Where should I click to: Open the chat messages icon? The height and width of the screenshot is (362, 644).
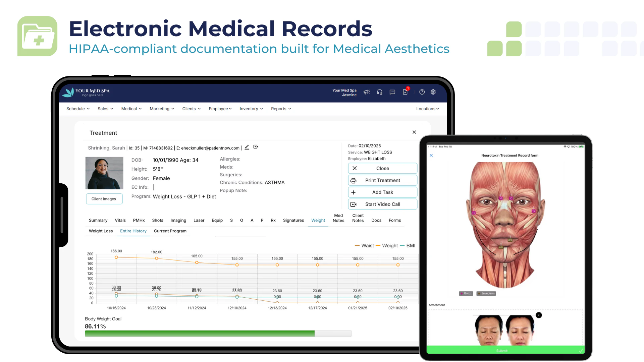[392, 92]
